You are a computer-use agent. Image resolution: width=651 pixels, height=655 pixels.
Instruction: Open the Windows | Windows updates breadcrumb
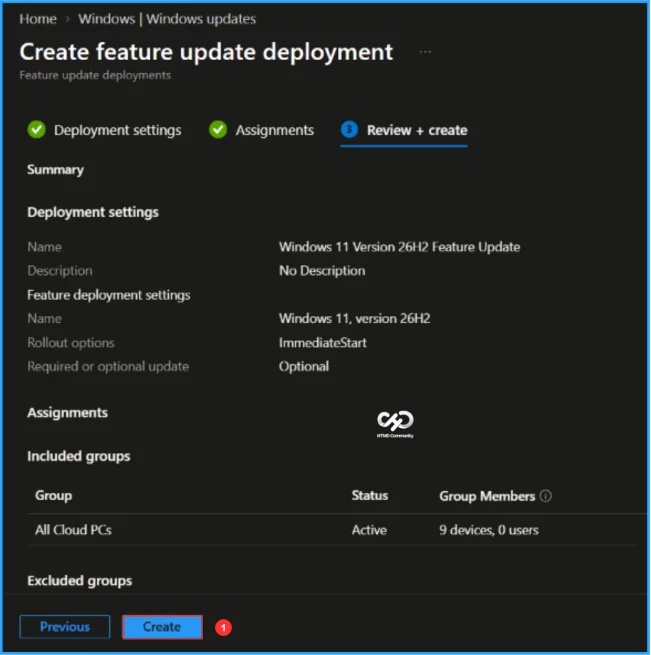167,19
